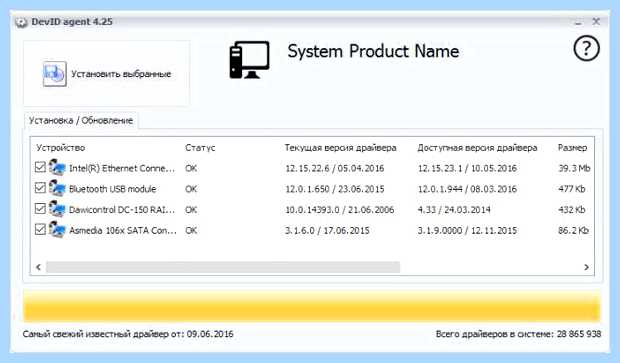Click the Intel Ethernet device icon

click(x=57, y=167)
